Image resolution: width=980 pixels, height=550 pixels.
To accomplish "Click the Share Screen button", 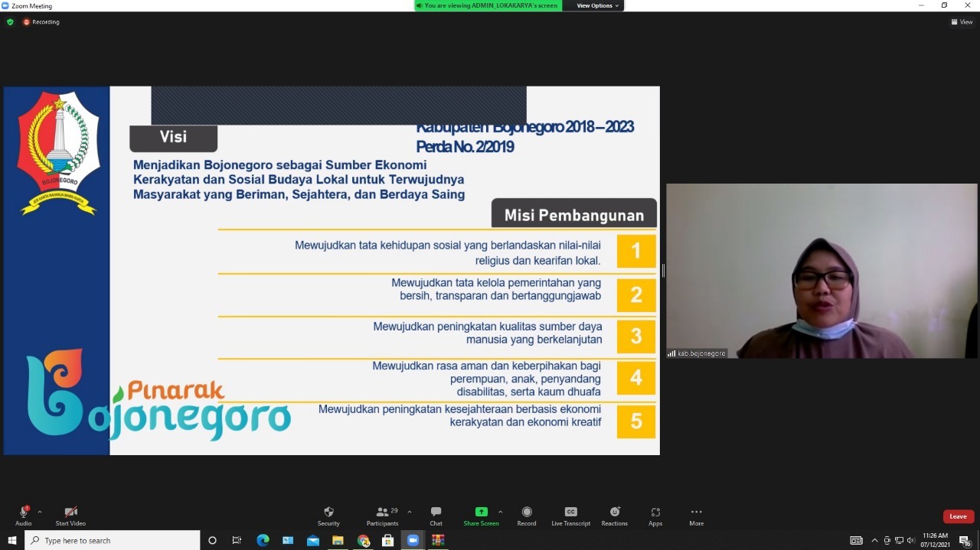I will pos(481,514).
